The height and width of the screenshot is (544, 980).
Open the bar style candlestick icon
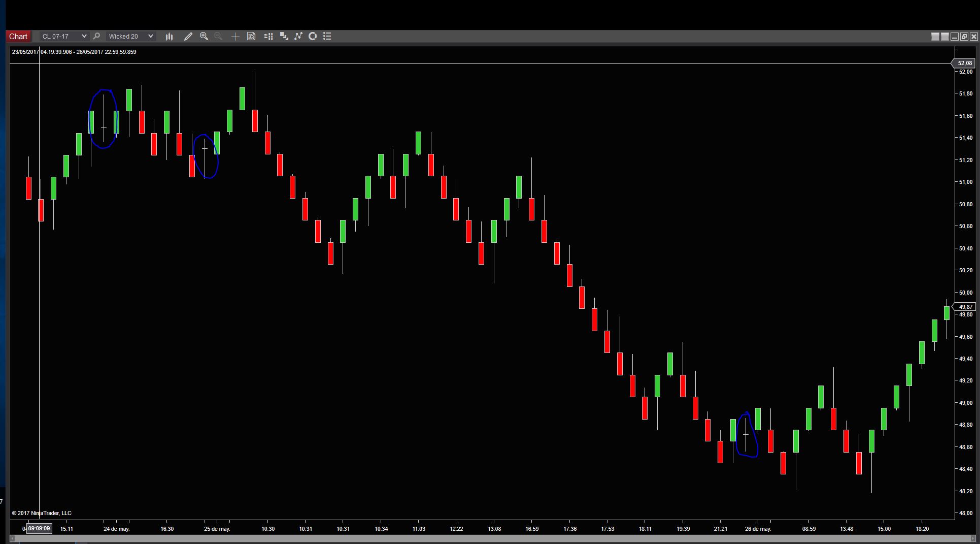[169, 36]
